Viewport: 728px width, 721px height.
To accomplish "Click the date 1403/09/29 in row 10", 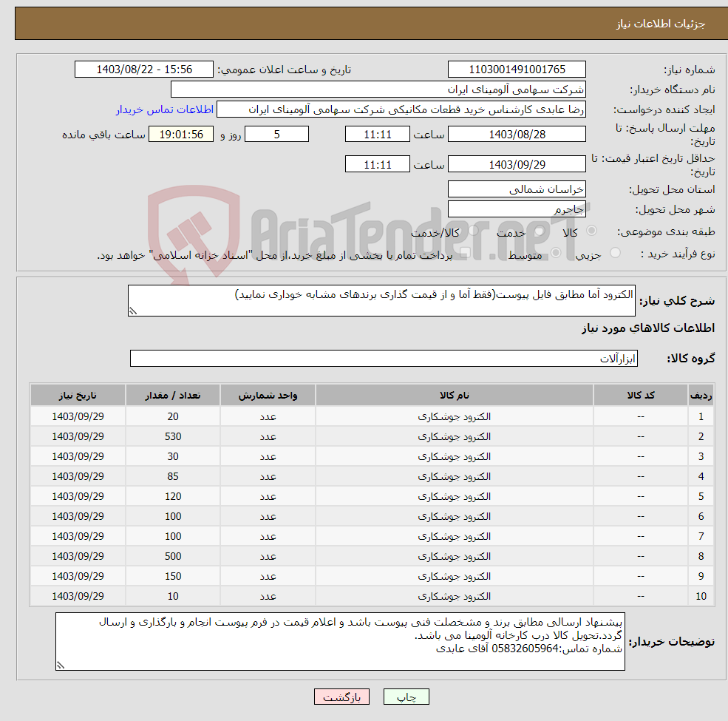I will [x=78, y=596].
